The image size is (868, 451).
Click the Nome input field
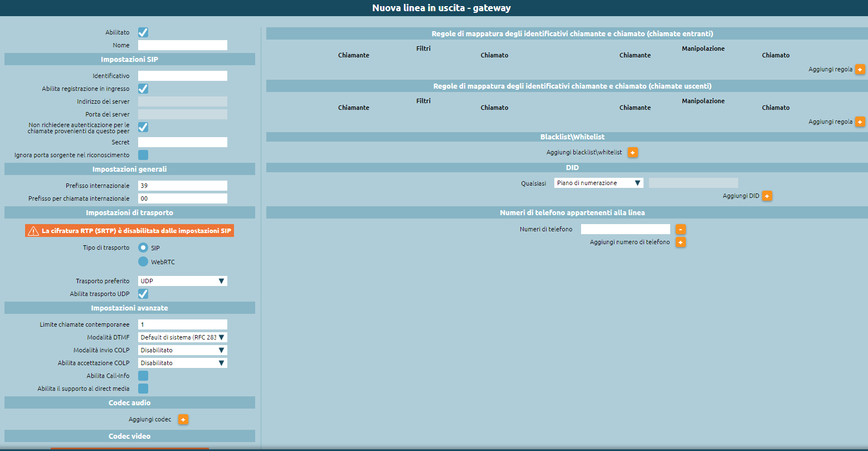coord(183,45)
